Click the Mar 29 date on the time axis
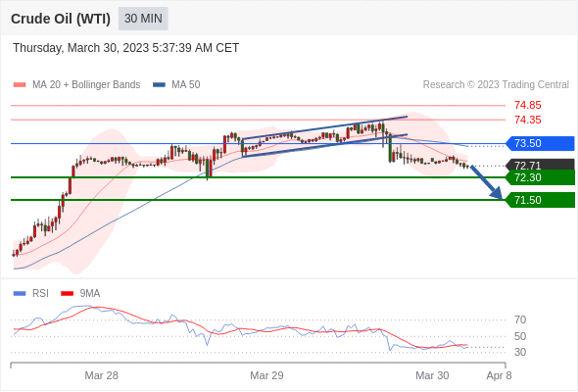 [x=266, y=375]
